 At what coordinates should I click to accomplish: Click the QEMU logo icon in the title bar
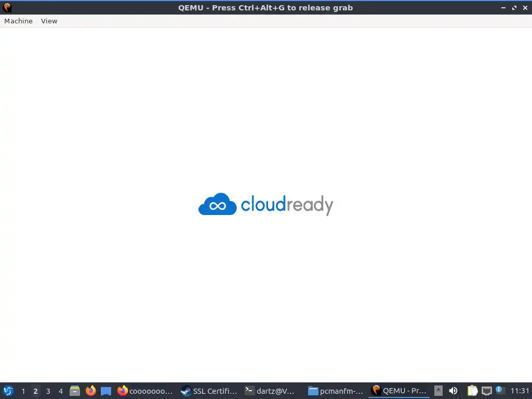tap(7, 7)
